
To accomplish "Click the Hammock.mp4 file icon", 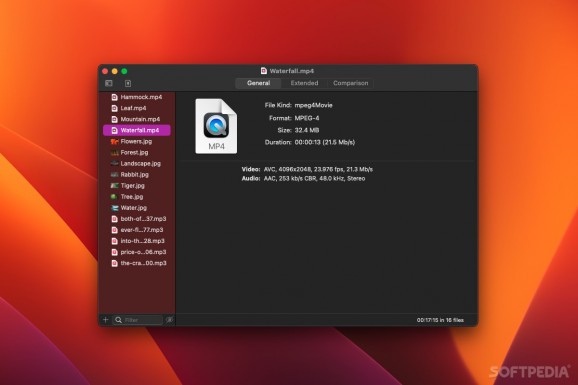I will (x=114, y=97).
